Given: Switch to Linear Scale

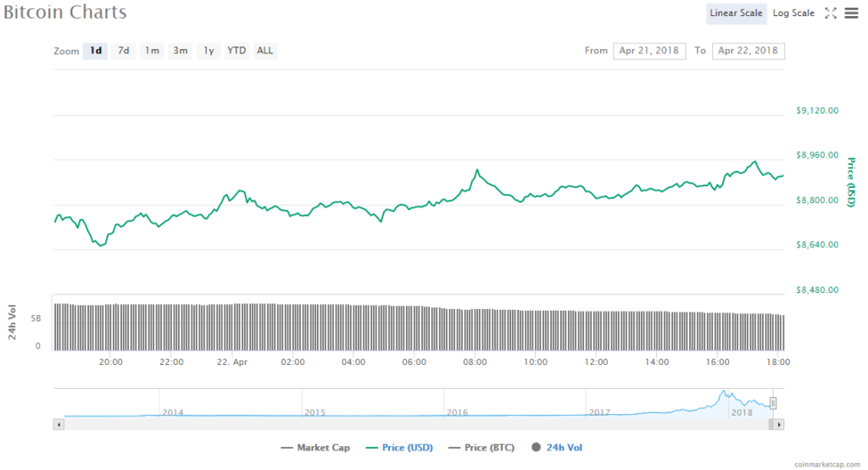Looking at the screenshot, I should point(737,14).
